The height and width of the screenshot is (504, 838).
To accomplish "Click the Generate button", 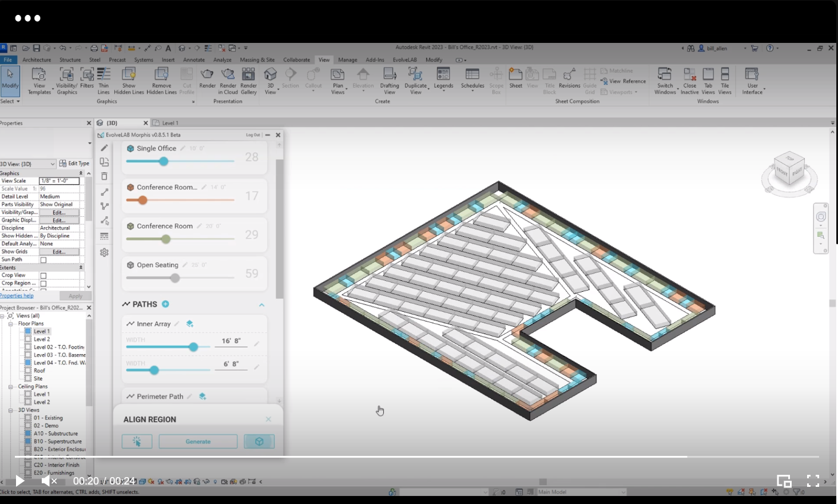I will (x=198, y=442).
